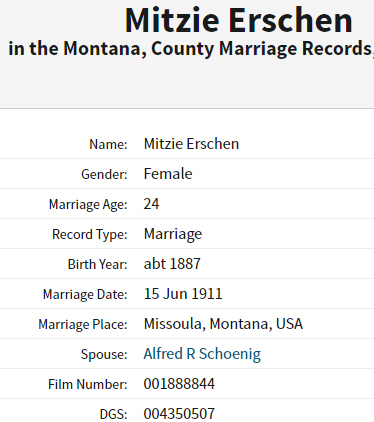
Task: Click the Marriage Date 15 Jun 1911
Action: [183, 294]
